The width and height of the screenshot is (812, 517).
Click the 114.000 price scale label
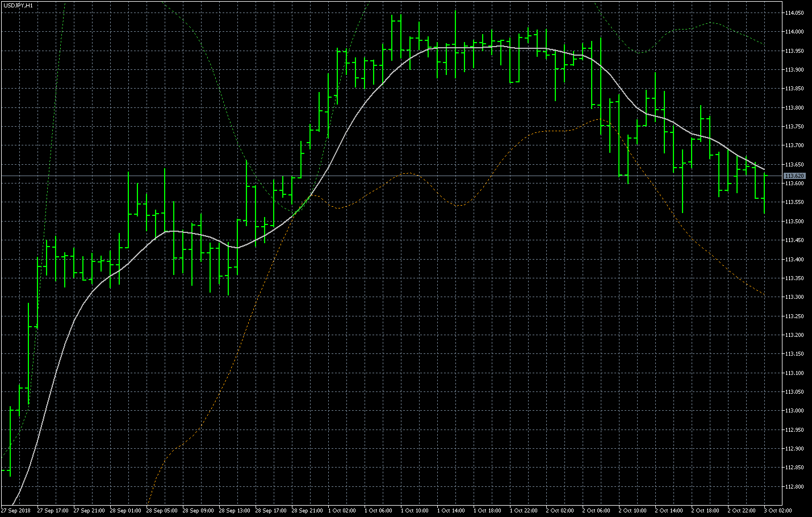[x=794, y=32]
